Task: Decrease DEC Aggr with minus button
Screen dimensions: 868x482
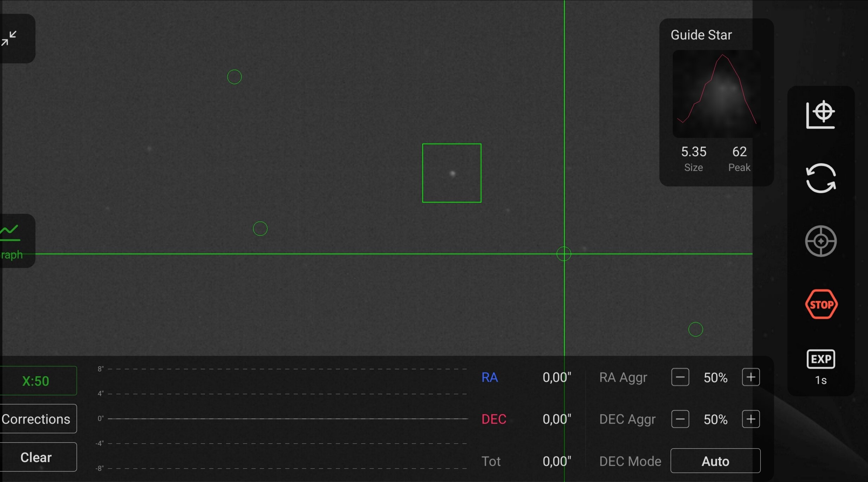Action: click(680, 419)
